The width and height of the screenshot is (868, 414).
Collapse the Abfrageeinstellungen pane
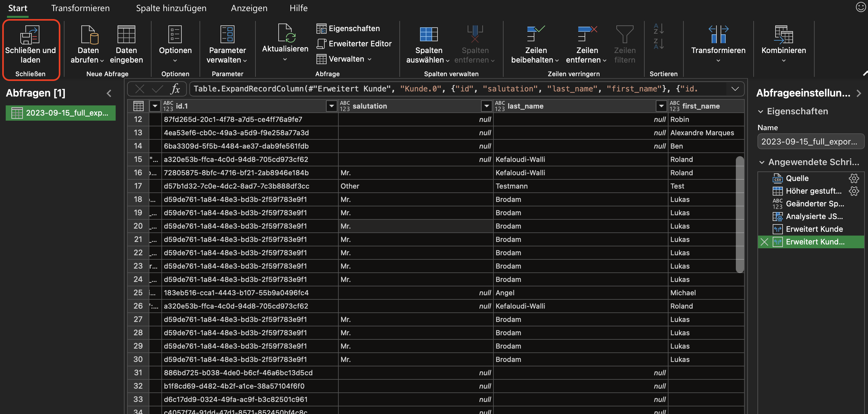coord(858,93)
